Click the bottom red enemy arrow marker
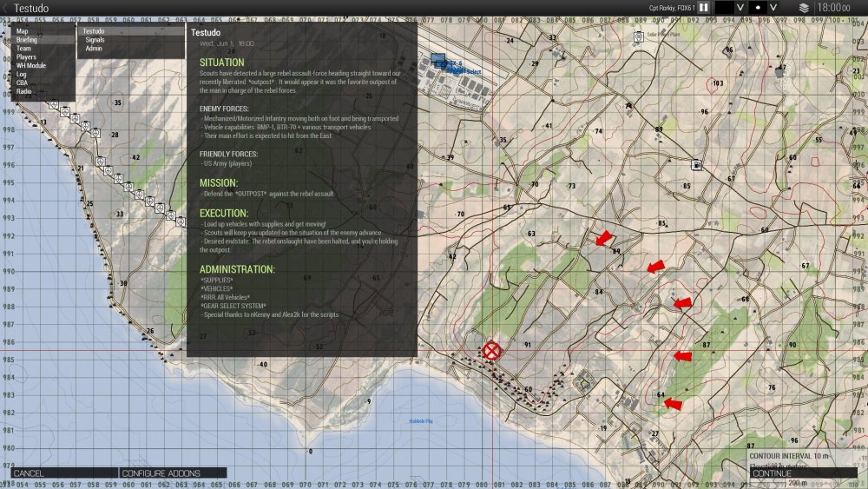Viewport: 868px width, 489px height. [x=673, y=404]
